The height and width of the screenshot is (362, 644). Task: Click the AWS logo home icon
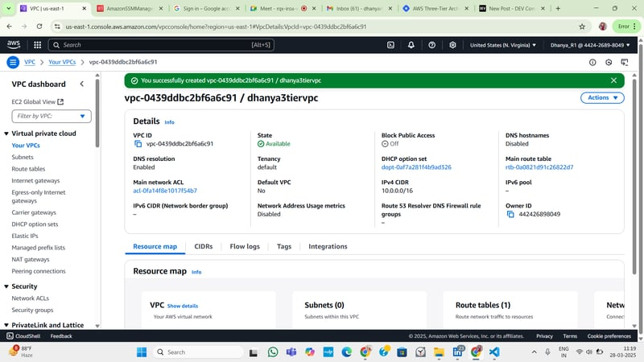pyautogui.click(x=14, y=45)
